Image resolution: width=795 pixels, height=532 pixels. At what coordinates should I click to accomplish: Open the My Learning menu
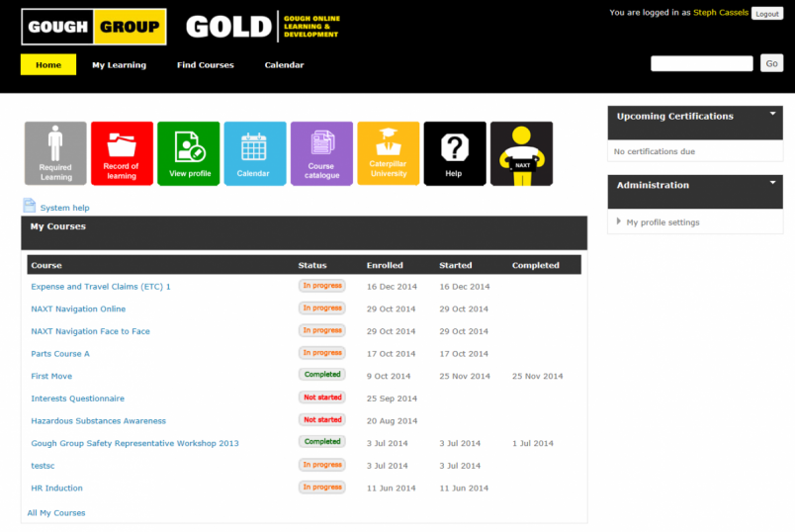119,65
